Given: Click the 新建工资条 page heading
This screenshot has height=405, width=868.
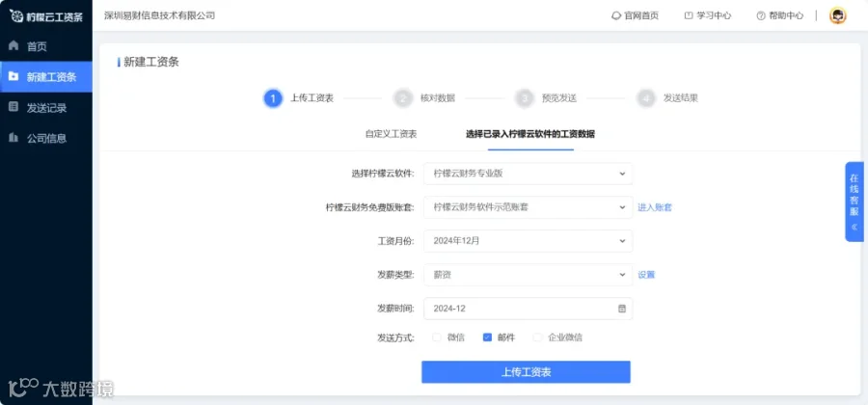Looking at the screenshot, I should coord(151,62).
